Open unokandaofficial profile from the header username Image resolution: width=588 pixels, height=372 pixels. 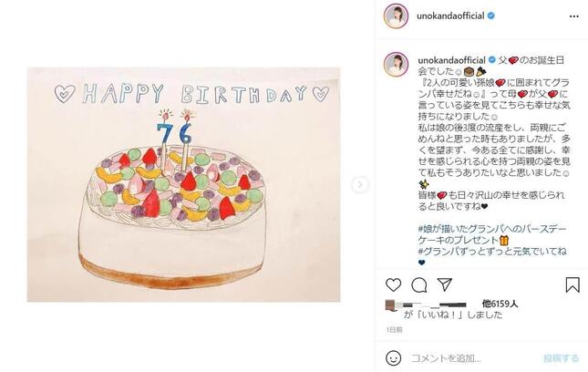450,15
